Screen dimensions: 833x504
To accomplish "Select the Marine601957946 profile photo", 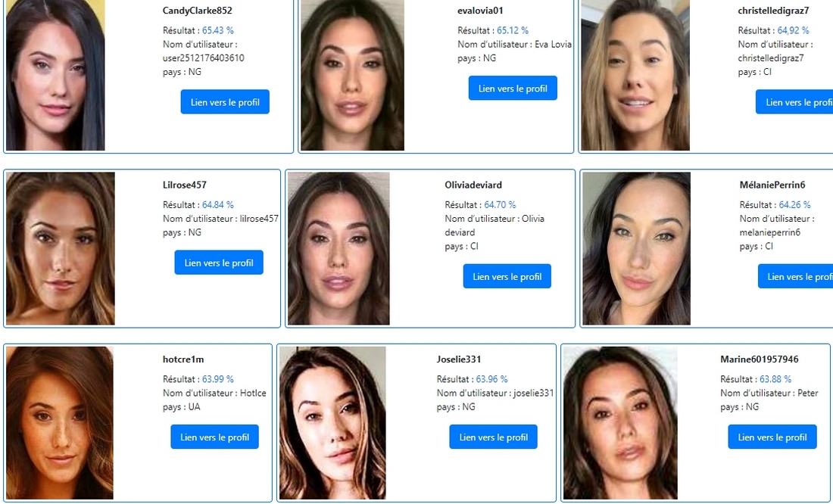I will (620, 423).
